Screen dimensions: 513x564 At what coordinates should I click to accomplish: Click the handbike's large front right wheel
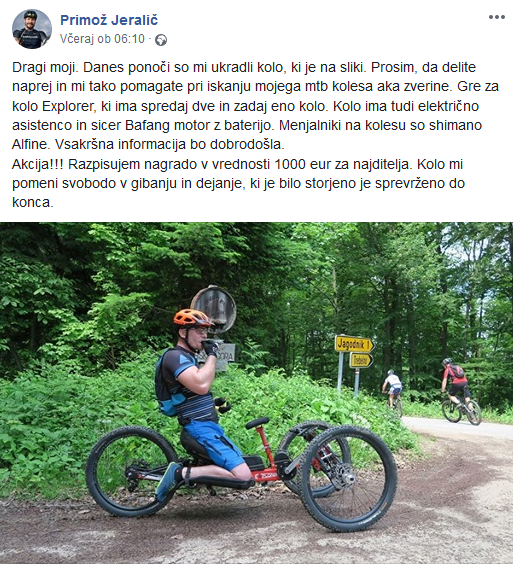(348, 478)
